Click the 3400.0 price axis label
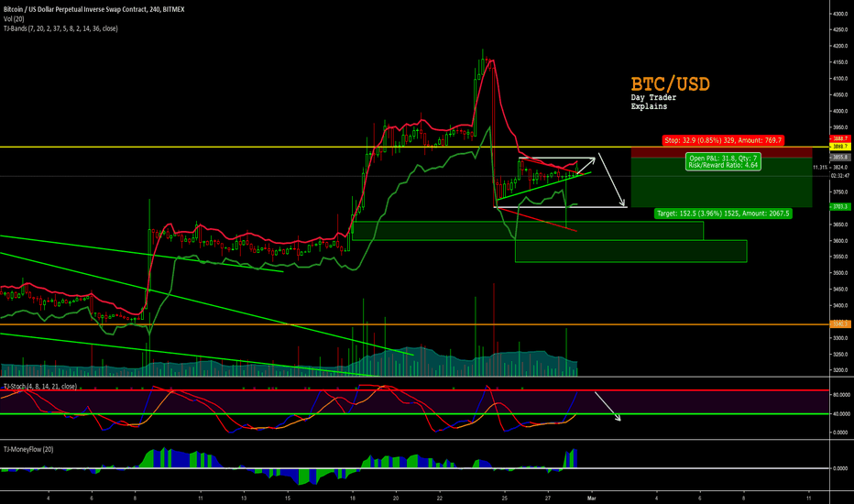The height and width of the screenshot is (504, 854). (x=840, y=306)
